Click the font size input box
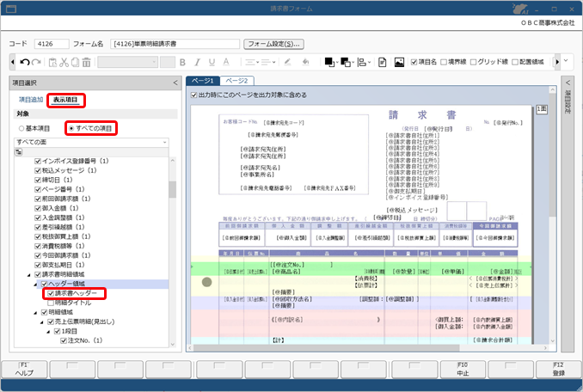Image resolution: width=583 pixels, height=392 pixels. (168, 62)
